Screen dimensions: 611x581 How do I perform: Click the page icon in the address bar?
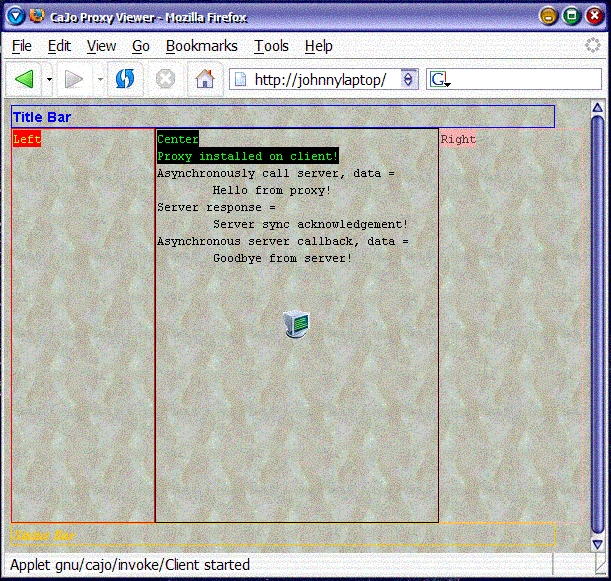241,79
